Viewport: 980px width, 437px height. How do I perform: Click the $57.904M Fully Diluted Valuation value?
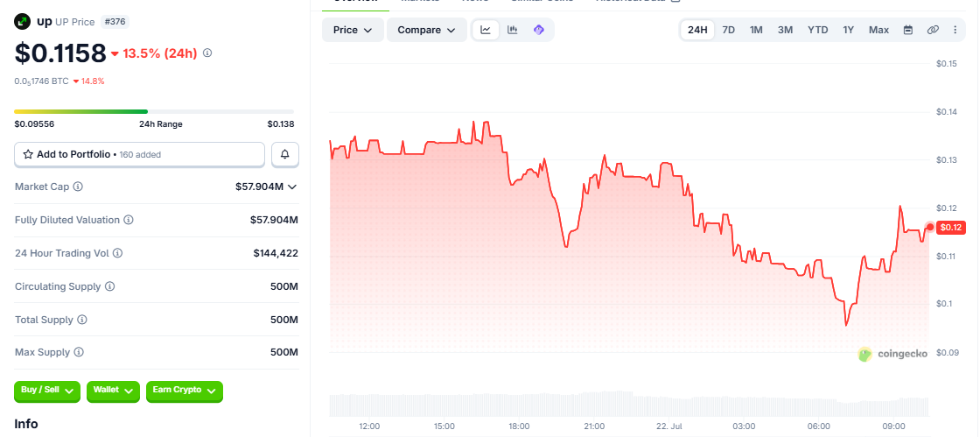pos(274,220)
